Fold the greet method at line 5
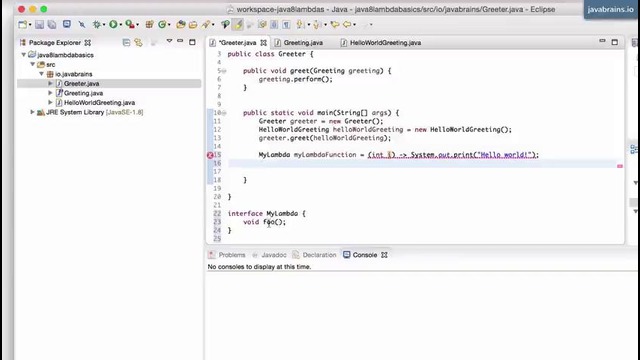The width and height of the screenshot is (640, 360). (x=224, y=71)
